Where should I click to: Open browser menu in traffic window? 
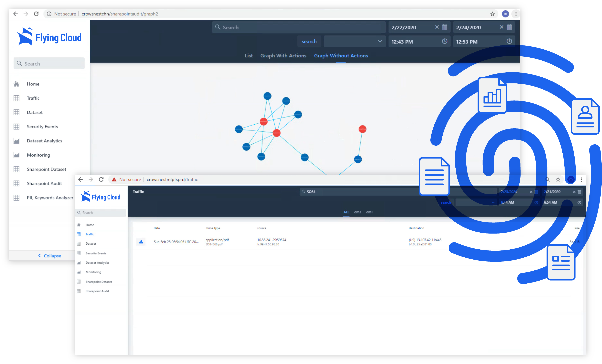tap(581, 180)
